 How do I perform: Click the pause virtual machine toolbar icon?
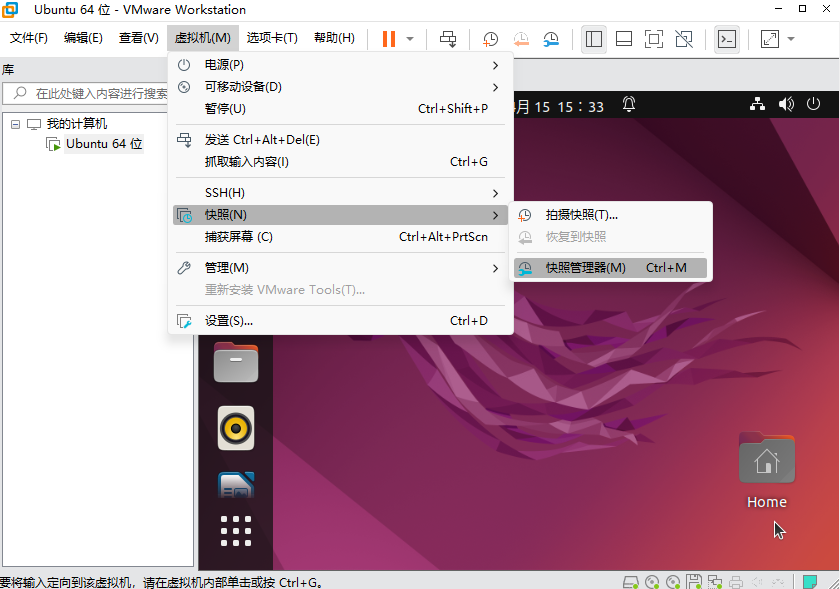point(389,39)
